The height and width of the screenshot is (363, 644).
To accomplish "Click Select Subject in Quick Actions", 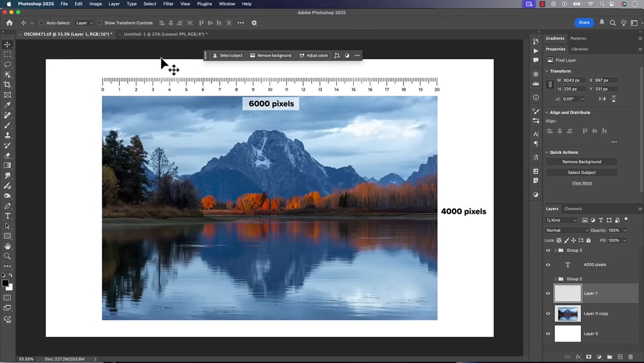I will [x=582, y=172].
